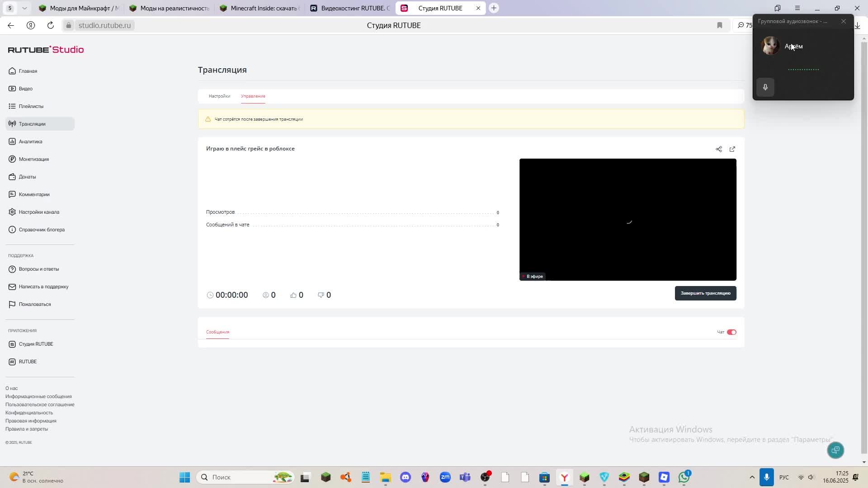Viewport: 868px width, 488px height.
Task: Open Аналитика section in sidebar
Action: (30, 141)
